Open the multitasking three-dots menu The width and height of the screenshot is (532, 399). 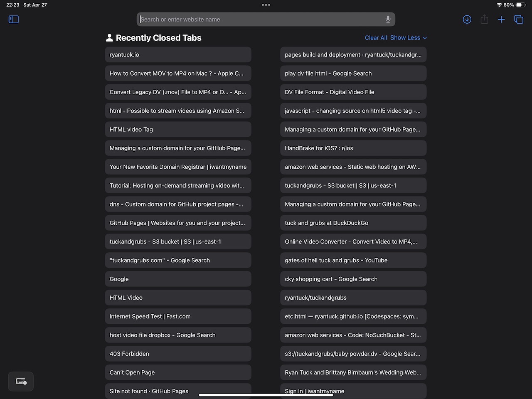pyautogui.click(x=266, y=5)
